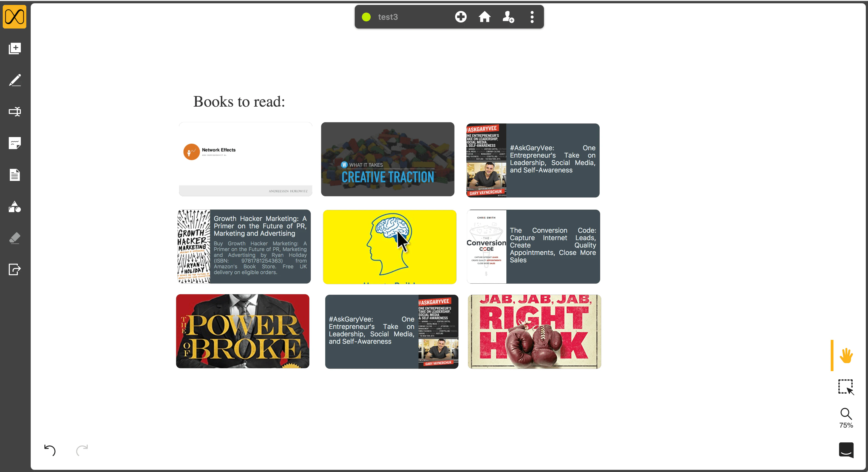Click the orange infinity app logo
Screen dimensions: 868x472
coord(15,16)
